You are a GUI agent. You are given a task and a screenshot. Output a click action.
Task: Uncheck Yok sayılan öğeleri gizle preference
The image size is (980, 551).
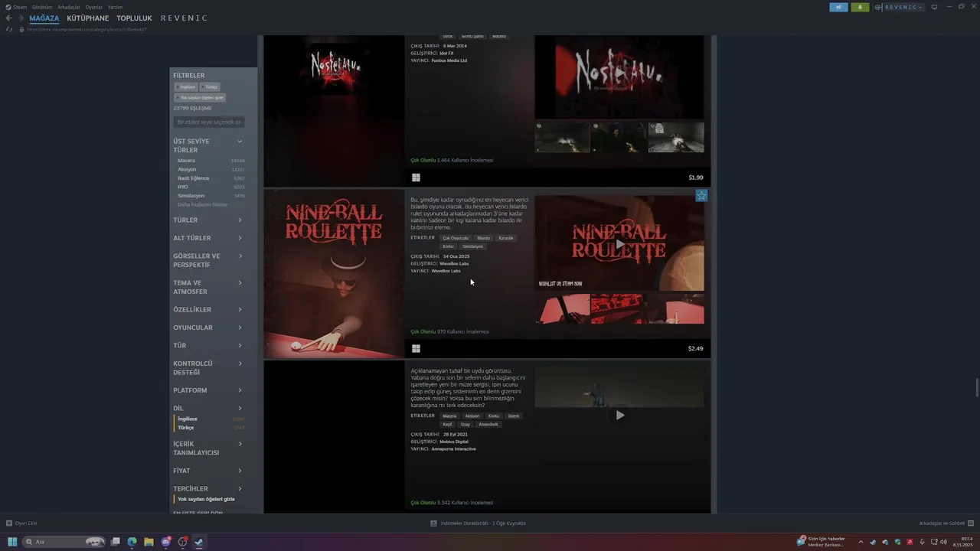[206, 499]
